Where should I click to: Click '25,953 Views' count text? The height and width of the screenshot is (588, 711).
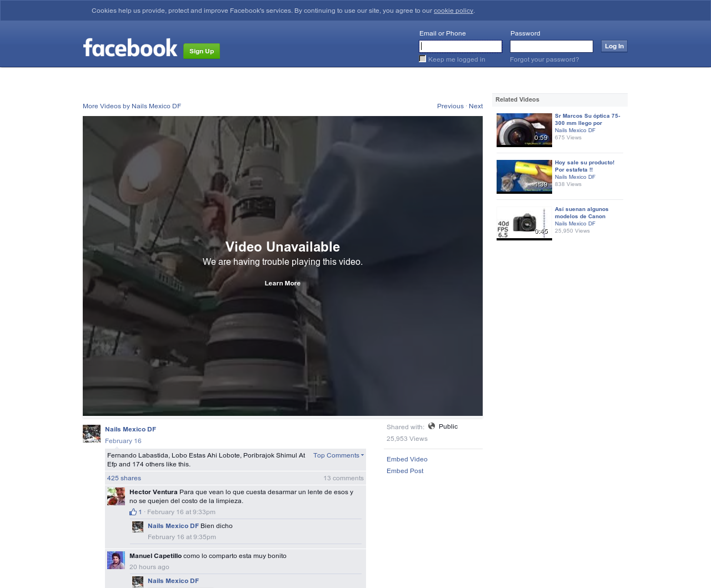pos(407,439)
